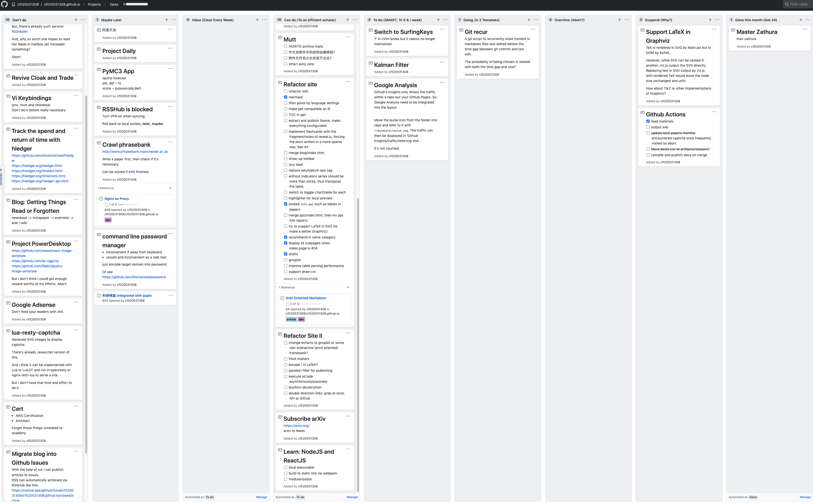Viewport: 813px width, 504px height.
Task: Click Manage in Can do column footer
Action: click(x=352, y=497)
